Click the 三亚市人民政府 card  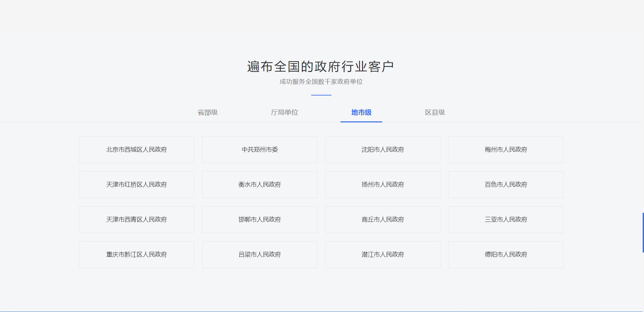tap(506, 220)
